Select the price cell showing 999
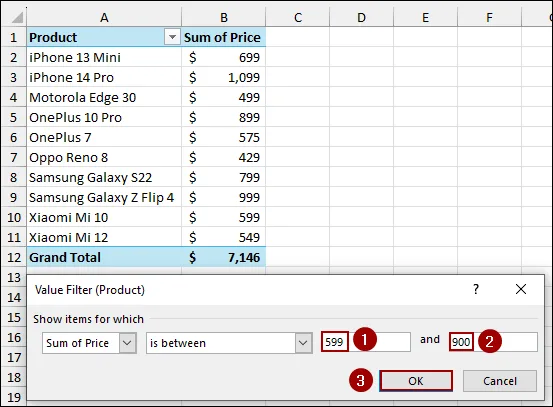Screen dimensions: 553x407 tap(224, 197)
